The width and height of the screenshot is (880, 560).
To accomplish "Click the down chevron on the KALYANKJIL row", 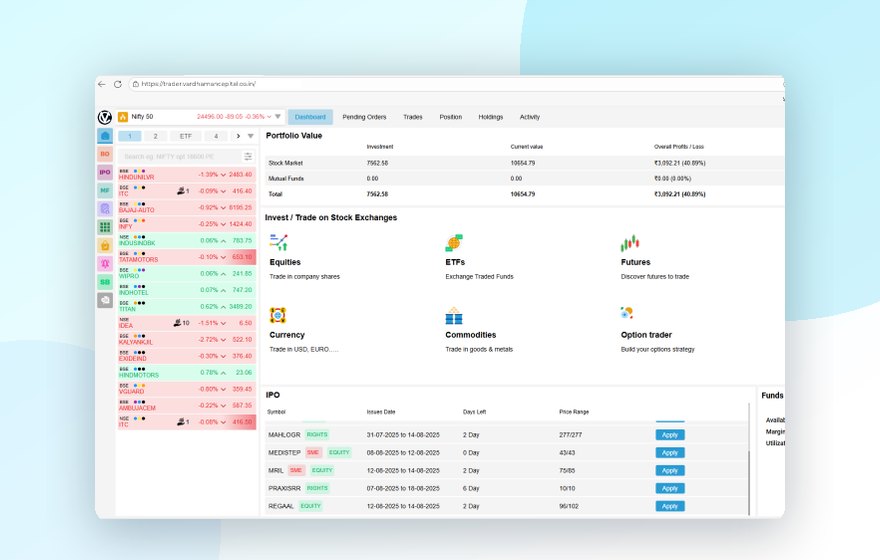I will pos(223,339).
